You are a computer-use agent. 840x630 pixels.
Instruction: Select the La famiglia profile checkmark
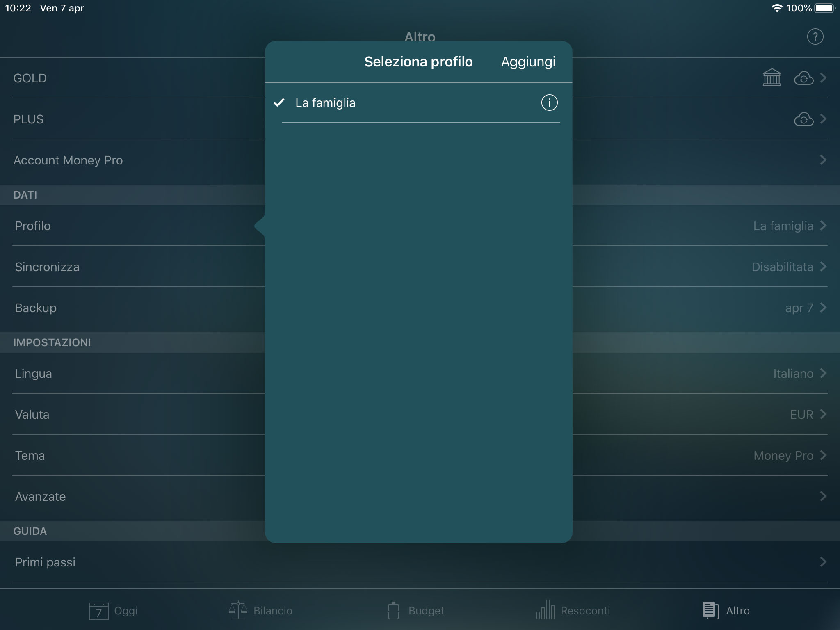point(280,103)
